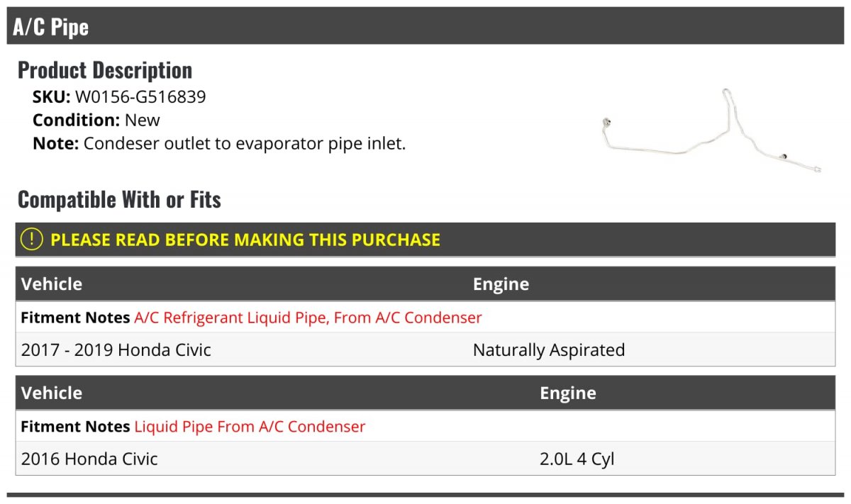This screenshot has width=851, height=504.
Task: Click the Condeser outlet note text
Action: (x=244, y=143)
